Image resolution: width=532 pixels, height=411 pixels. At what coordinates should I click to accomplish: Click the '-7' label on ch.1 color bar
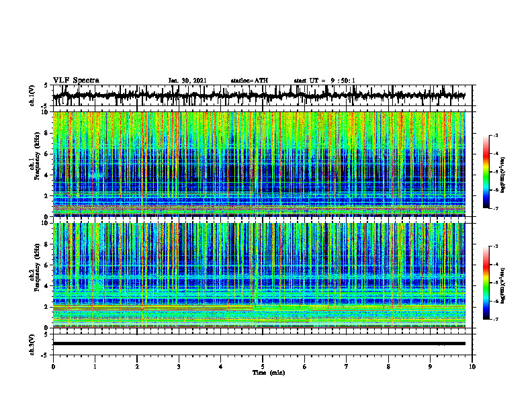[x=496, y=208]
